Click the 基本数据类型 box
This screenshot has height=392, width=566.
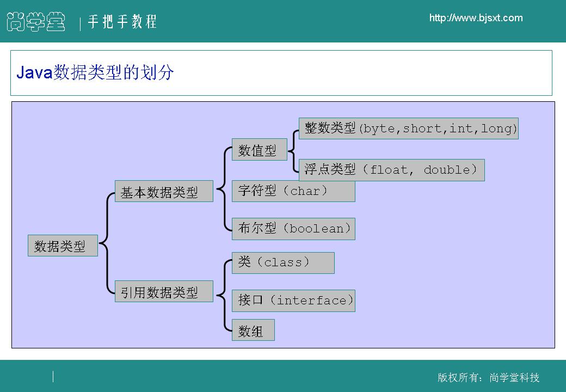tap(164, 191)
